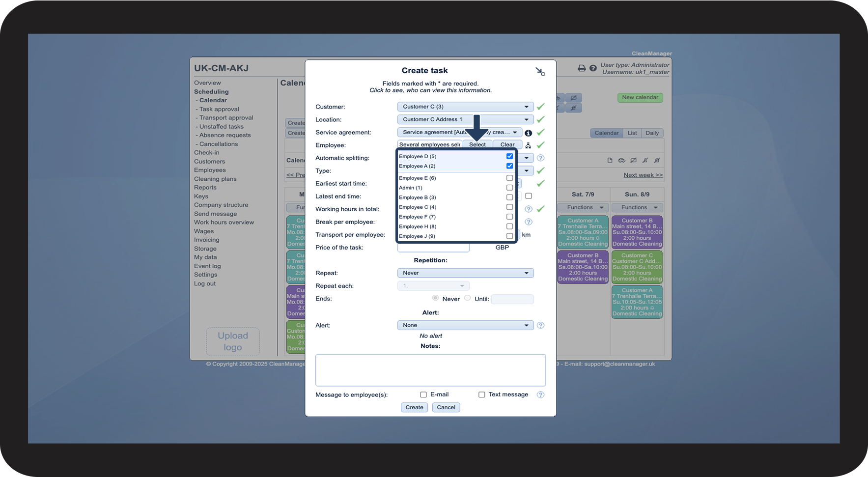Viewport: 868px width, 477px height.
Task: Open the Service agreement dropdown
Action: click(459, 132)
